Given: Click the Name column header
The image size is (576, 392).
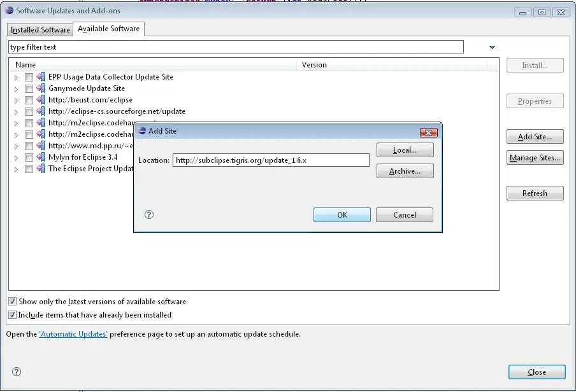Looking at the screenshot, I should coord(152,65).
